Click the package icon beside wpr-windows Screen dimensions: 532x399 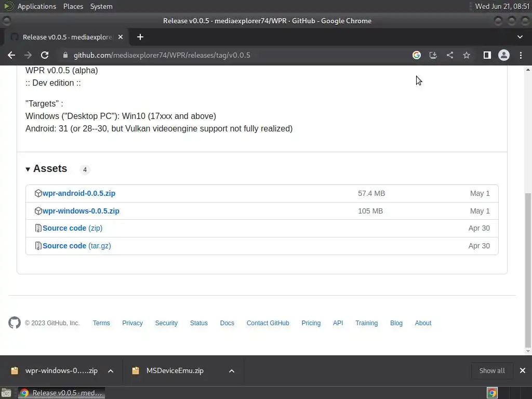[38, 211]
